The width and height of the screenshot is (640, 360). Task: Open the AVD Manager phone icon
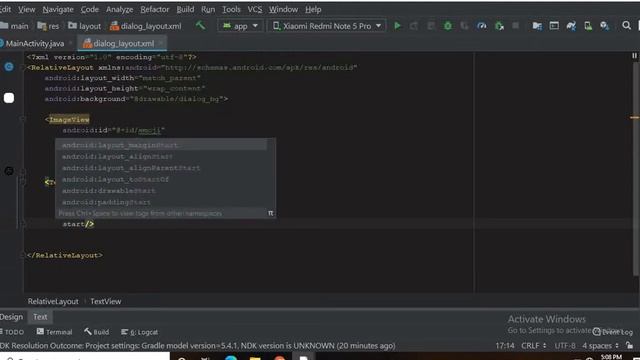[588, 26]
